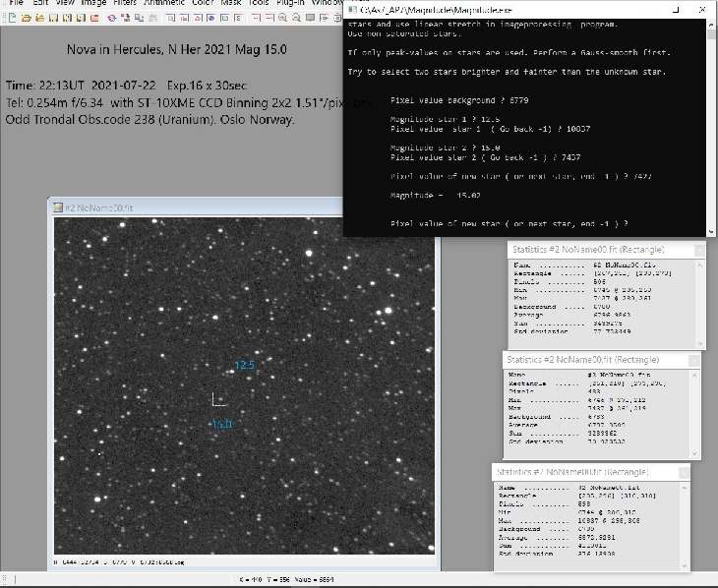Viewport: 718px width, 588px height.
Task: Close the topmost Statistics rectangle window
Action: (698, 251)
